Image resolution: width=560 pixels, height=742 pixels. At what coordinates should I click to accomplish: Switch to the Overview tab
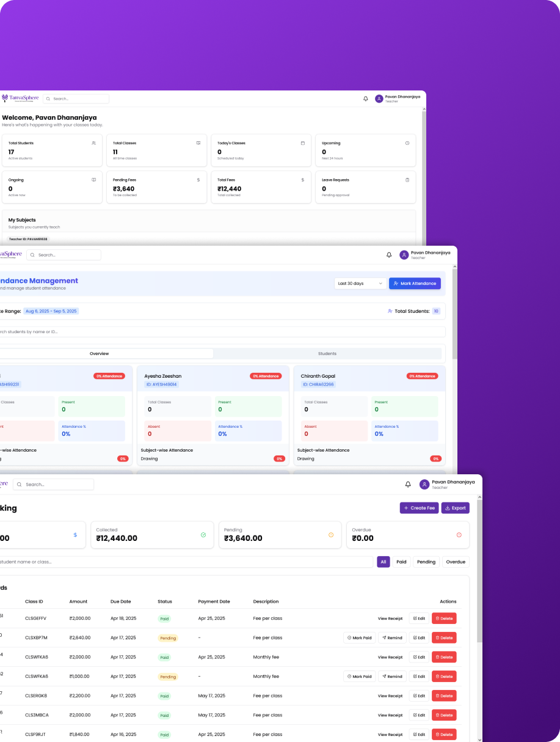point(100,353)
